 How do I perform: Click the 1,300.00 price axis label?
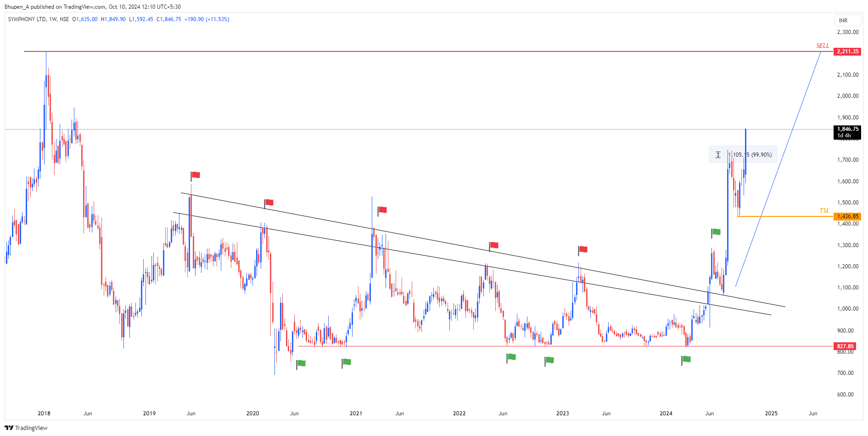coord(848,245)
